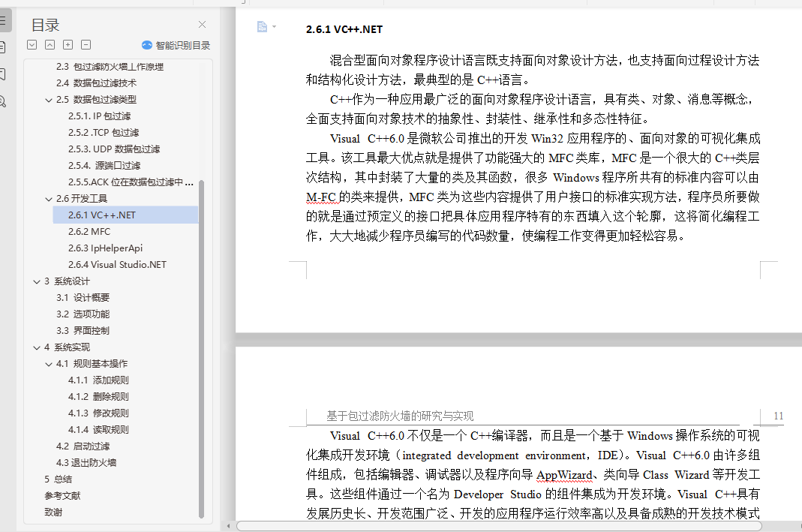Jump to 4.1.1 添加规则
This screenshot has width=802, height=532.
[x=98, y=380]
